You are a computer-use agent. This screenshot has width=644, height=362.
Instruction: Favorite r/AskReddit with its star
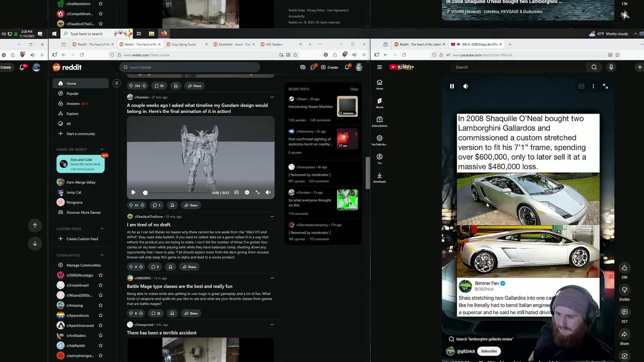click(101, 345)
